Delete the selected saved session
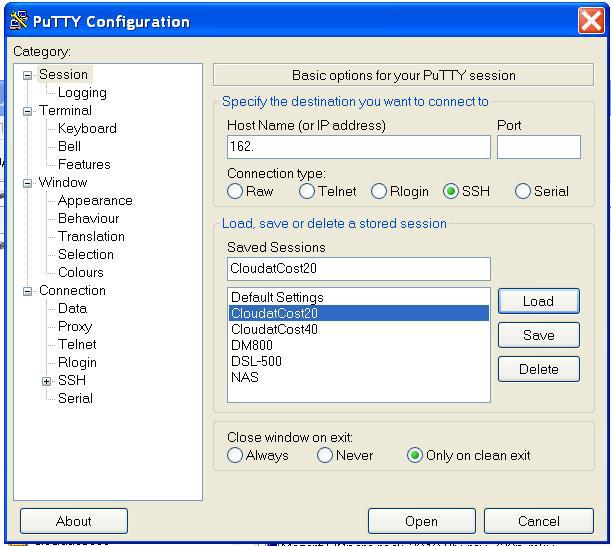The width and height of the screenshot is (611, 546). [539, 369]
